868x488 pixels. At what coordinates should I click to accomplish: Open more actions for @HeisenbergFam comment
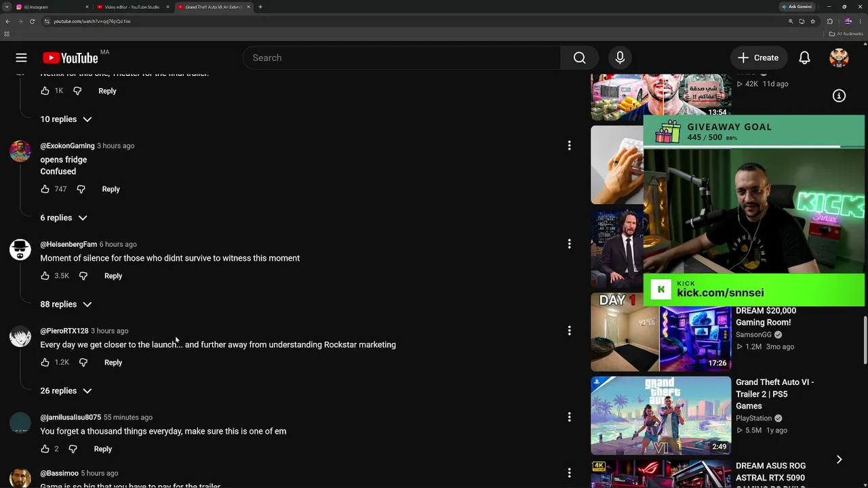coord(569,244)
